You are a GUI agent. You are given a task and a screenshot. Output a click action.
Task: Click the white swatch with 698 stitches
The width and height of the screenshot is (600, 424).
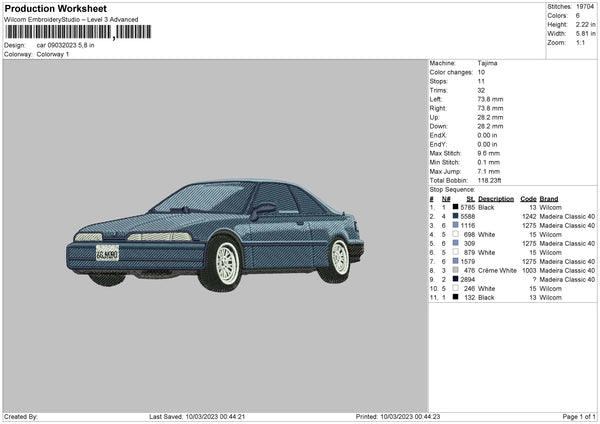click(456, 234)
